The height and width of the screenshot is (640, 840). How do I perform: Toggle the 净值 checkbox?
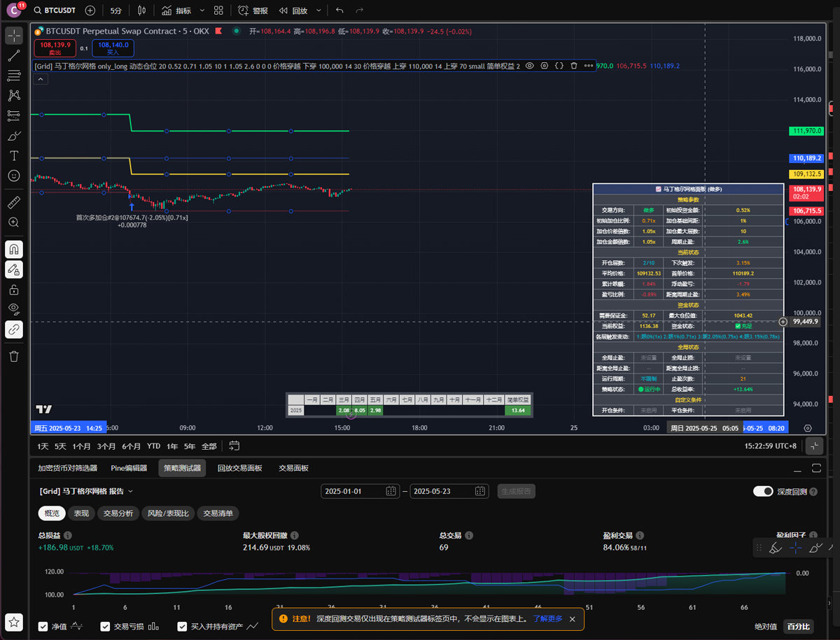[x=43, y=627]
